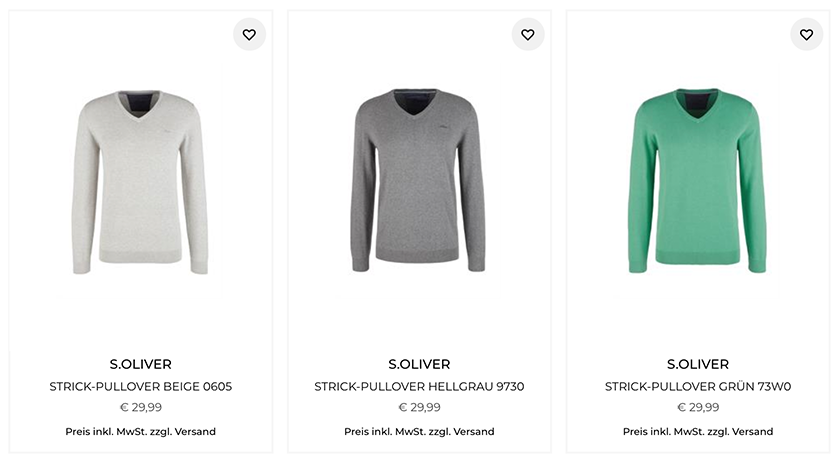Click the € 29,99 price of beige pullover
The width and height of the screenshot is (840, 463).
140,408
